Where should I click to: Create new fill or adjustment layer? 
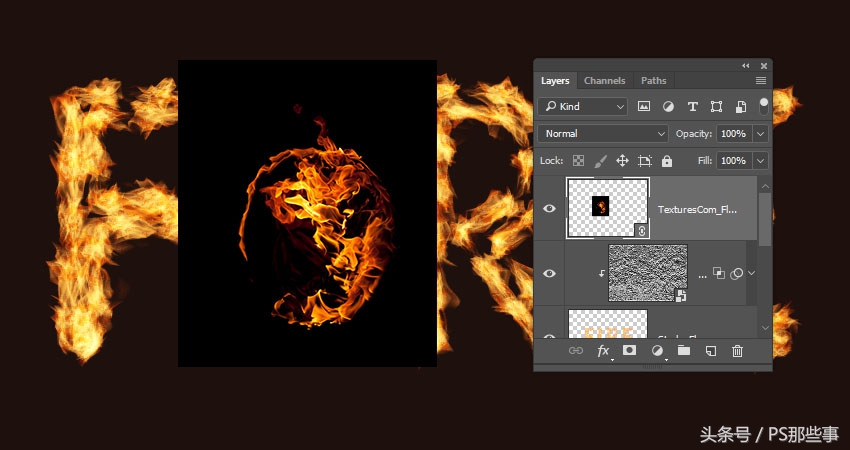point(657,351)
